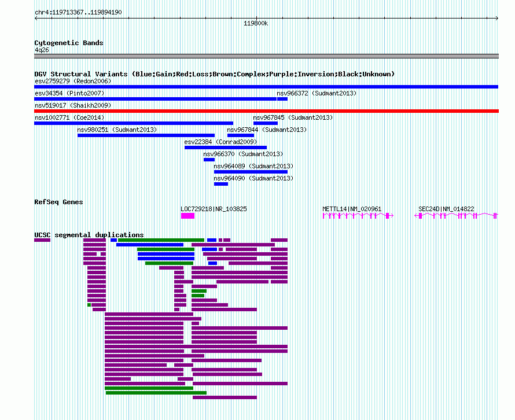Click the METTL14|NM_020961 gene label
515x420 pixels.
[x=352, y=209]
